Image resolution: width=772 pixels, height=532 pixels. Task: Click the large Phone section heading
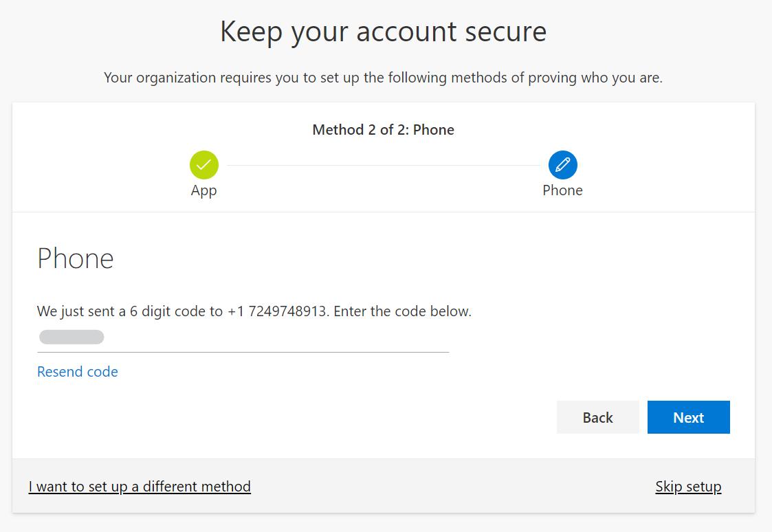(76, 258)
